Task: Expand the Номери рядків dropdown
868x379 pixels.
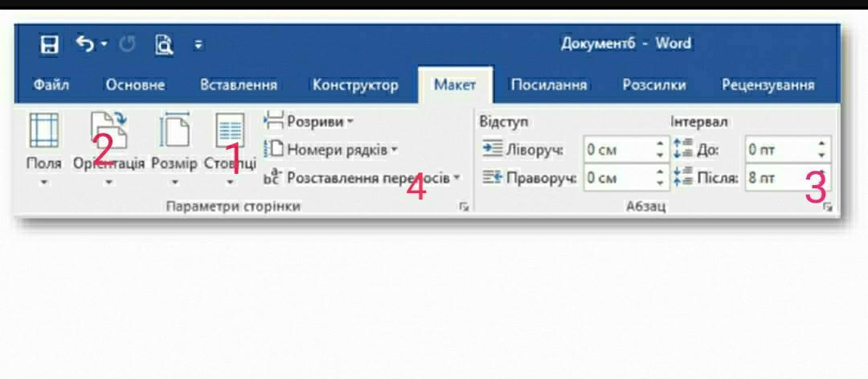Action: click(x=394, y=150)
